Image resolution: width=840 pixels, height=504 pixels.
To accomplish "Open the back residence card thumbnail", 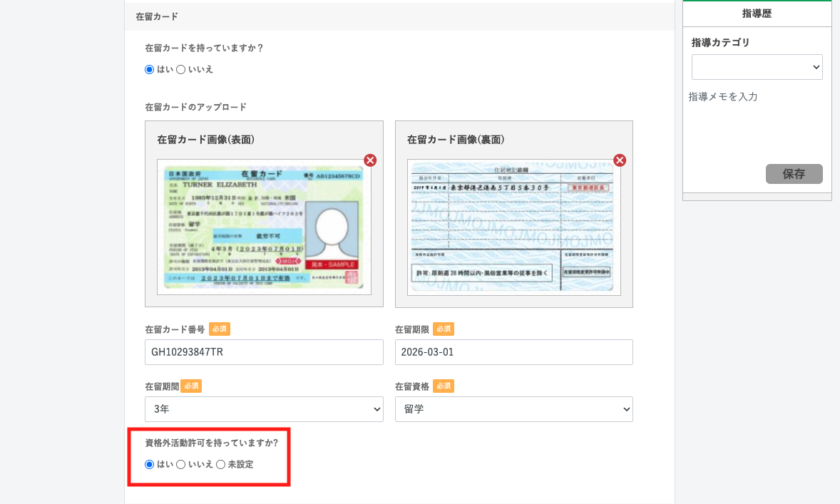I will click(x=513, y=227).
